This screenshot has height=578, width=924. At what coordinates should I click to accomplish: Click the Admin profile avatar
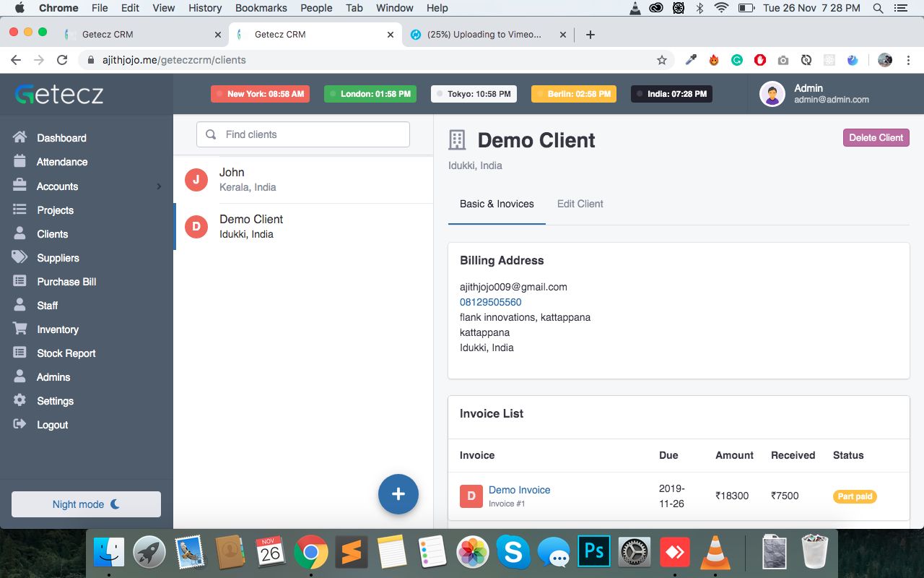772,94
